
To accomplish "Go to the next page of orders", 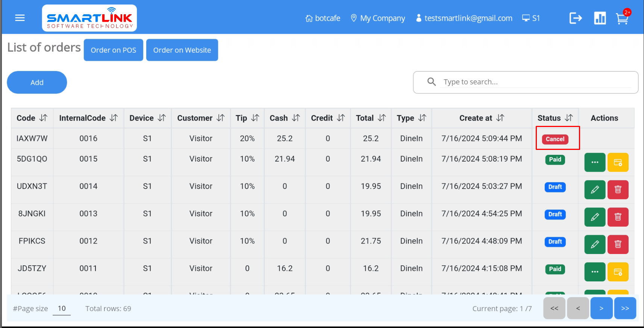I will [601, 308].
